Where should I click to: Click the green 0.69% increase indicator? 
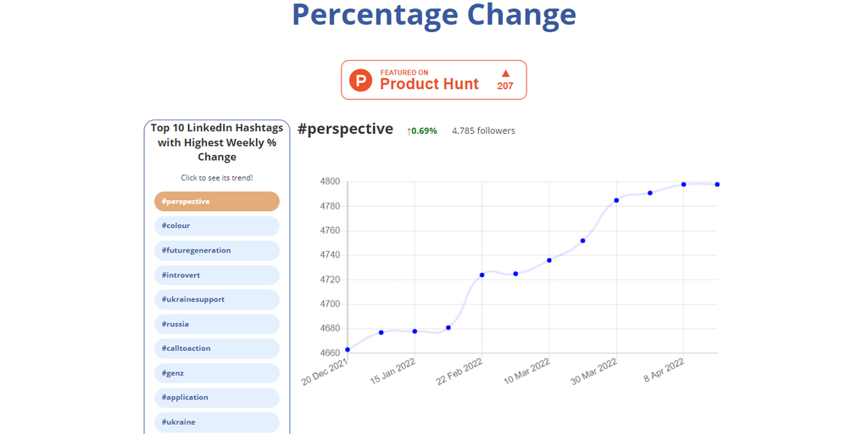[x=422, y=131]
